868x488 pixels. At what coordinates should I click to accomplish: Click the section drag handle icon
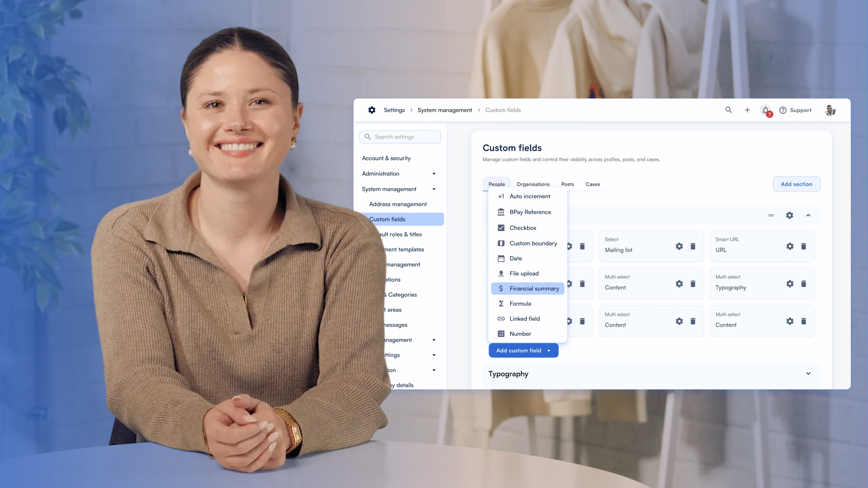771,216
